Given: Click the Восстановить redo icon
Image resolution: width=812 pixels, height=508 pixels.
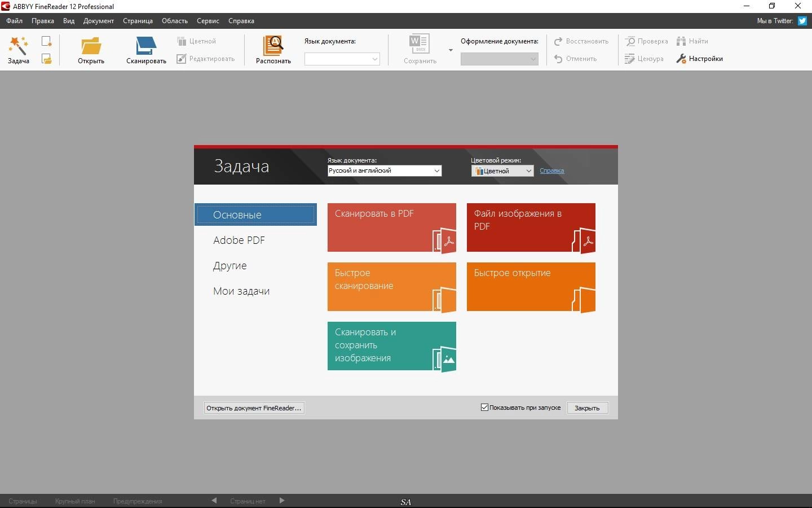Looking at the screenshot, I should point(558,41).
